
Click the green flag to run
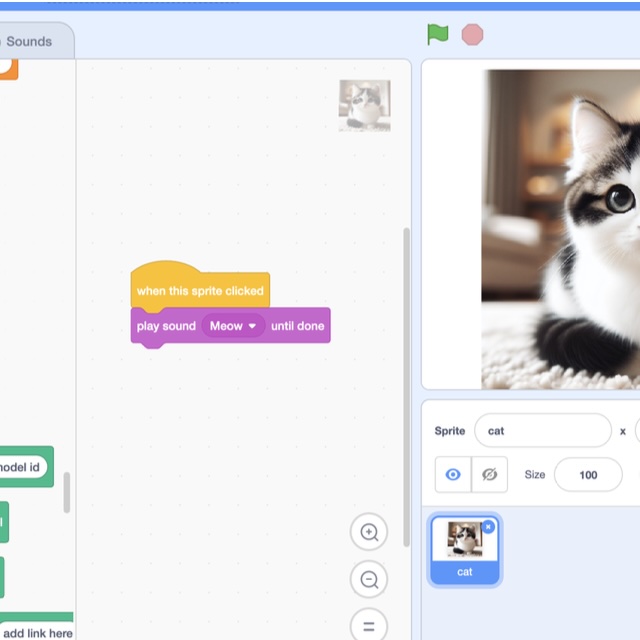pos(438,34)
